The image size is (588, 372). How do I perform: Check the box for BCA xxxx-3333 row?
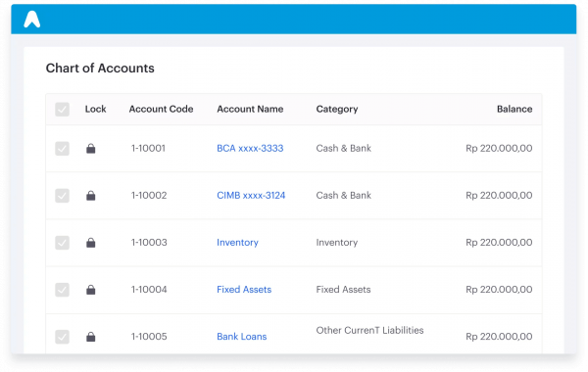point(63,149)
